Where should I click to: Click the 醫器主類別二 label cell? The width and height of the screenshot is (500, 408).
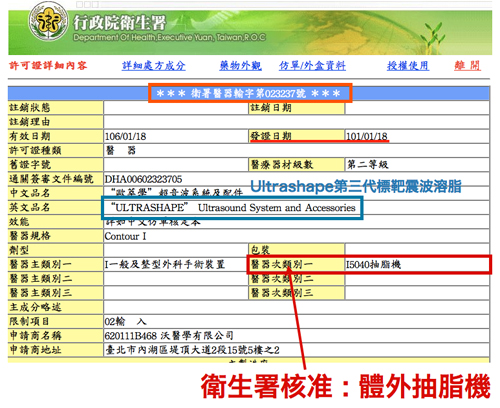(56, 279)
